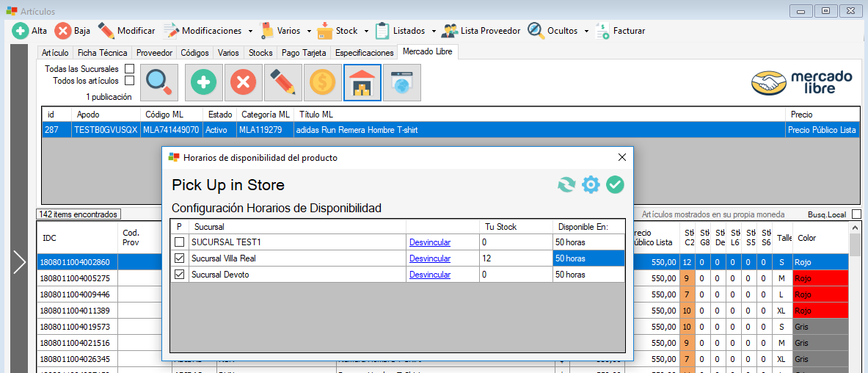Switch to the Proveedor tab
The width and height of the screenshot is (868, 373).
coord(154,53)
